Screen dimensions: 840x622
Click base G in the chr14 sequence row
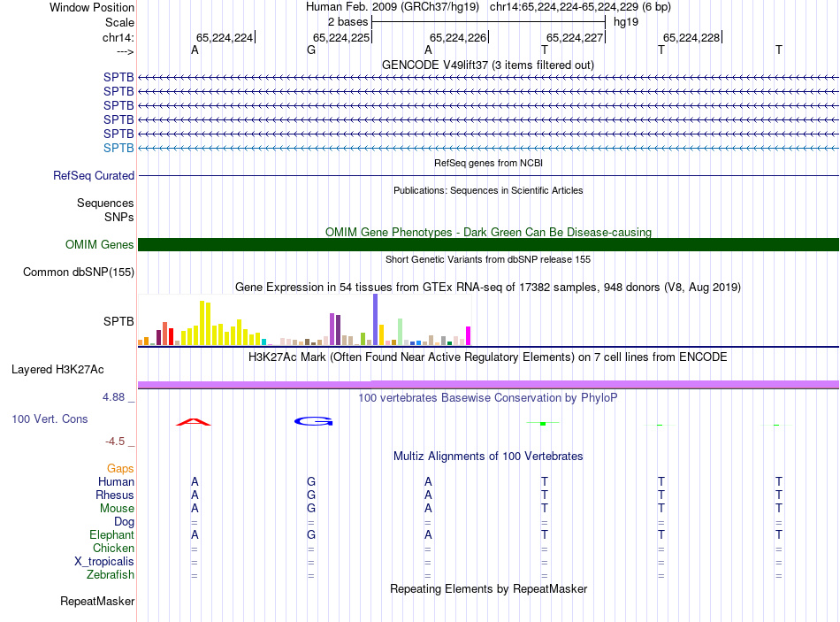coord(311,50)
